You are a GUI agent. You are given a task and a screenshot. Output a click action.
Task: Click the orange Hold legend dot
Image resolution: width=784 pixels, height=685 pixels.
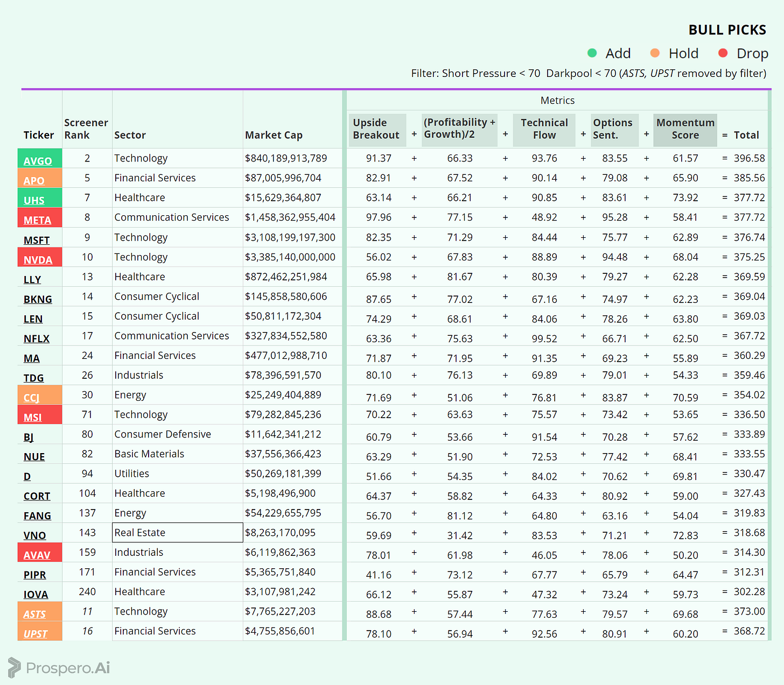click(x=655, y=53)
